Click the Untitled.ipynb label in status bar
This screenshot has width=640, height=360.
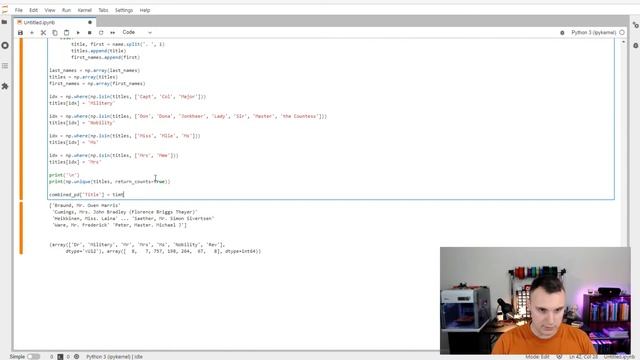click(619, 357)
